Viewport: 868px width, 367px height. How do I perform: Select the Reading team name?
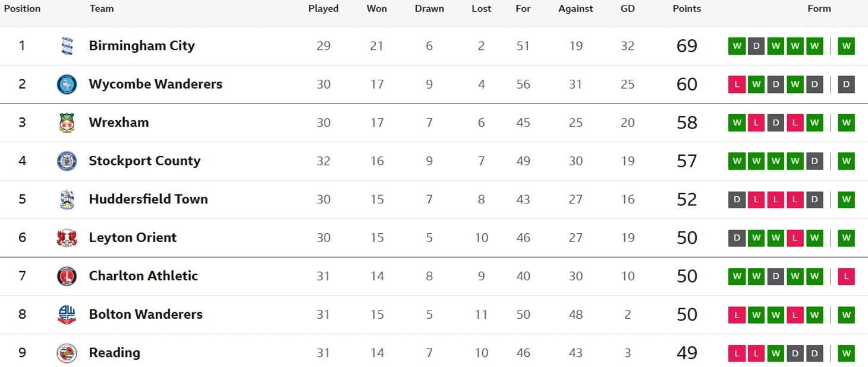pos(114,353)
